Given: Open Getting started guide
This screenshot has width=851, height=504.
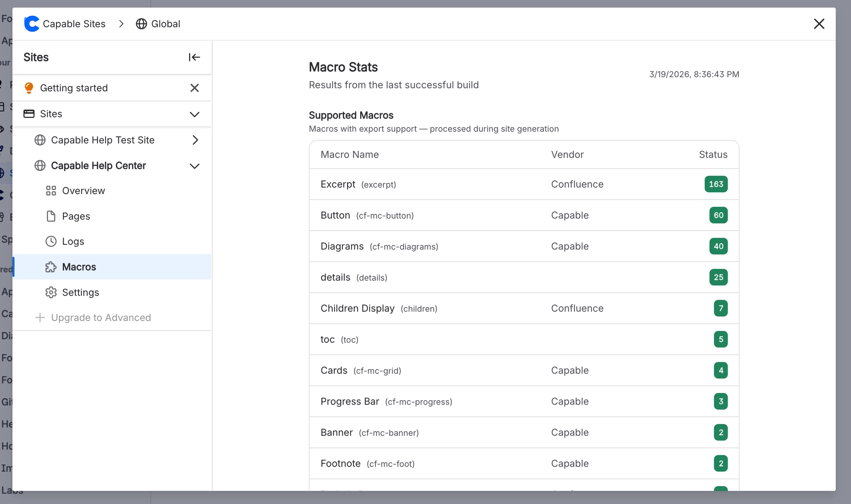Looking at the screenshot, I should point(74,88).
